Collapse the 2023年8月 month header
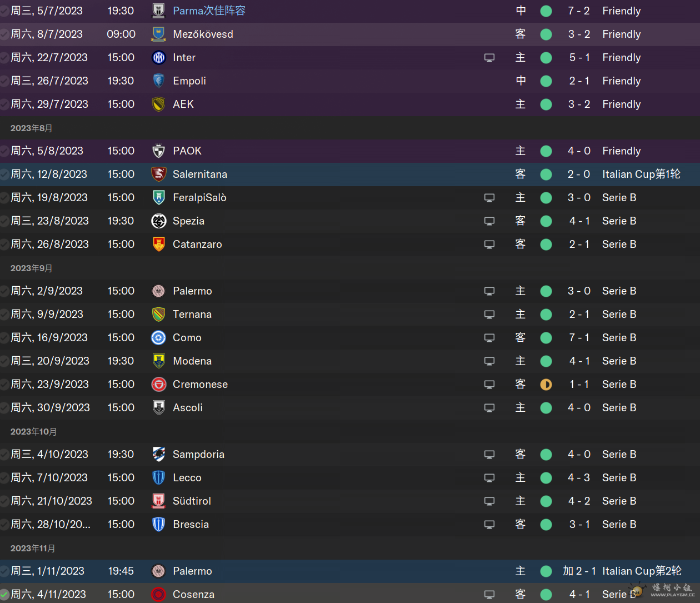700x603 pixels. 32,128
